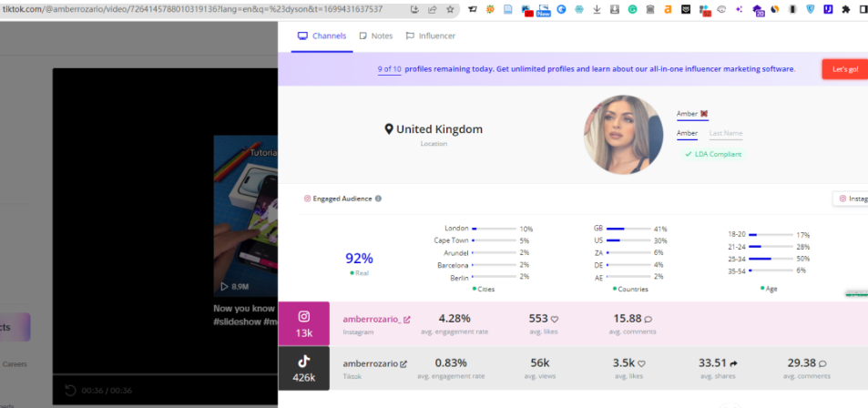The image size is (868, 408).
Task: Click the influencer profile photo
Action: (622, 135)
